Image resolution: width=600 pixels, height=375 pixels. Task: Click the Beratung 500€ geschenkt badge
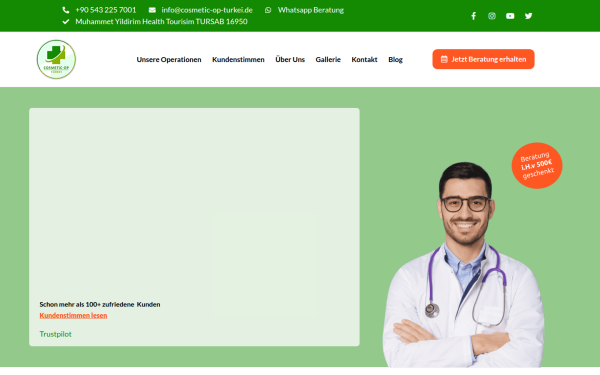(x=537, y=166)
